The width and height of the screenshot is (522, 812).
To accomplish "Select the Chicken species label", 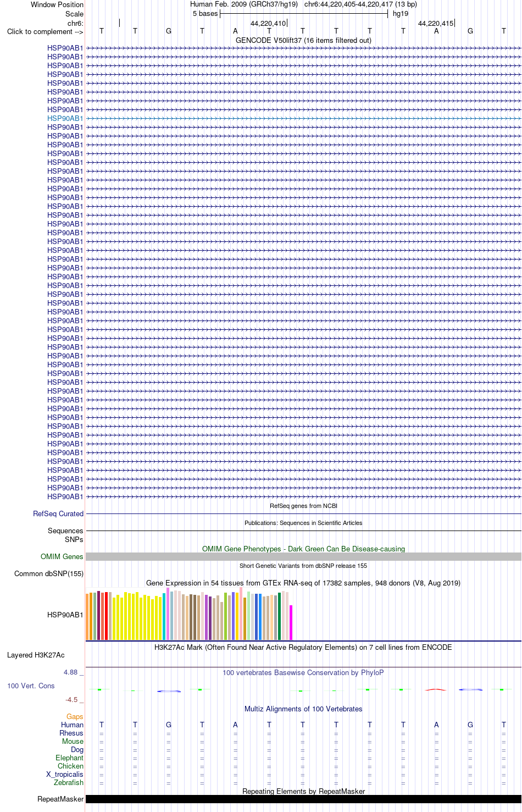I will 70,766.
